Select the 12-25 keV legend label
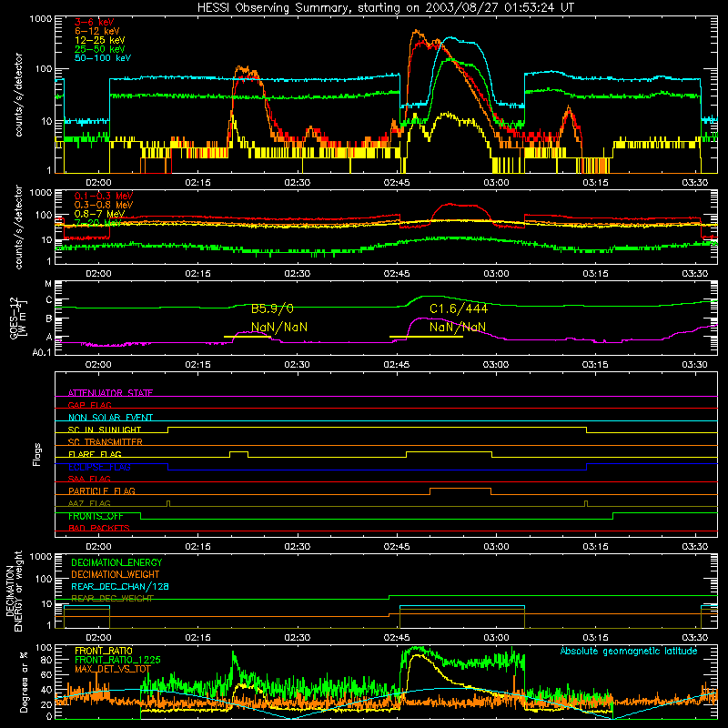 (100, 40)
